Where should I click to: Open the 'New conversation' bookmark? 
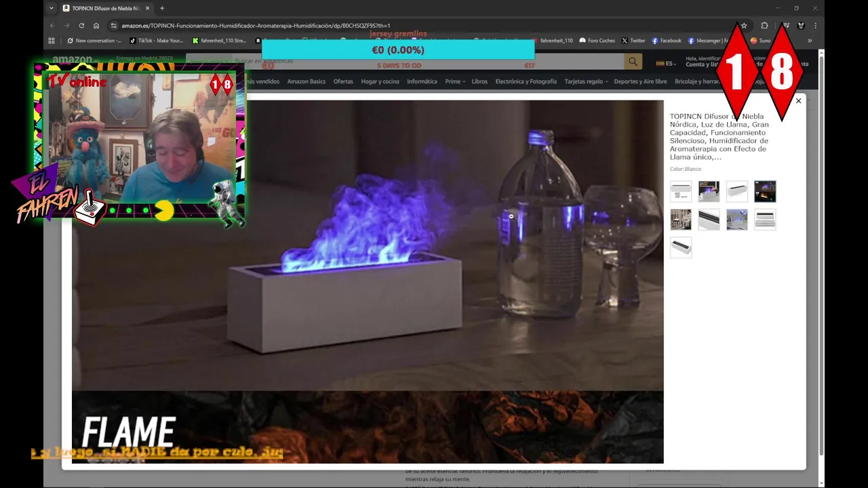(94, 41)
